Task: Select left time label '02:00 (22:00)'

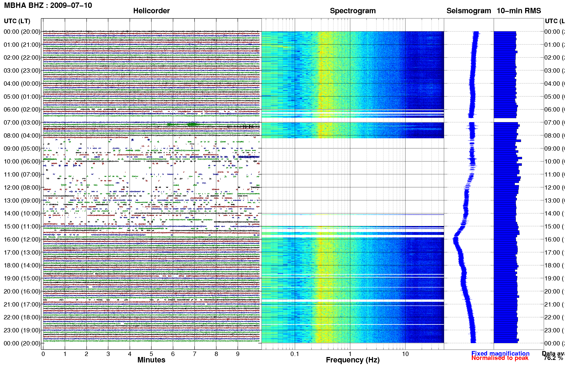Action: (x=22, y=58)
